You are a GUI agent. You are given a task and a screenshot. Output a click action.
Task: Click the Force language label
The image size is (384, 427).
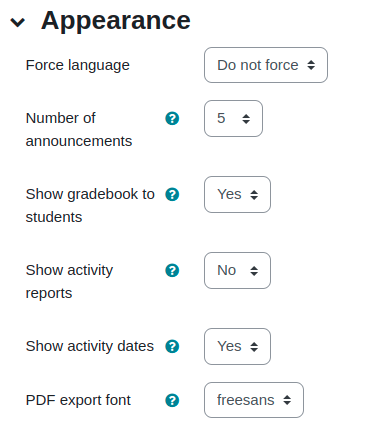pyautogui.click(x=78, y=65)
